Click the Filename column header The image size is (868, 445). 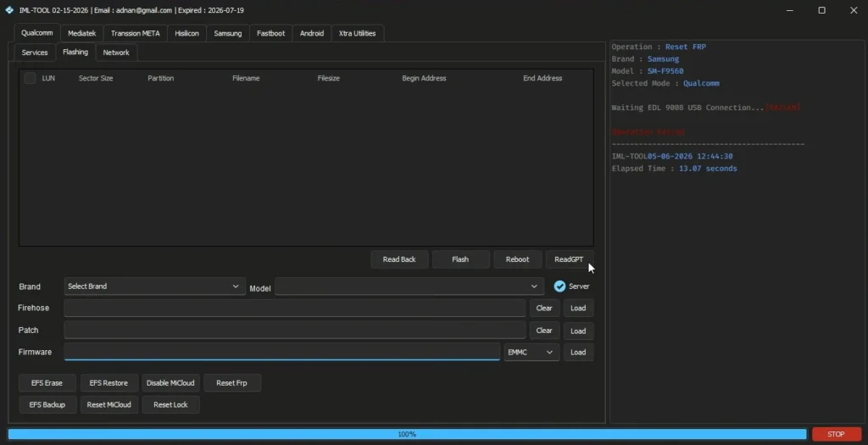[x=246, y=78]
